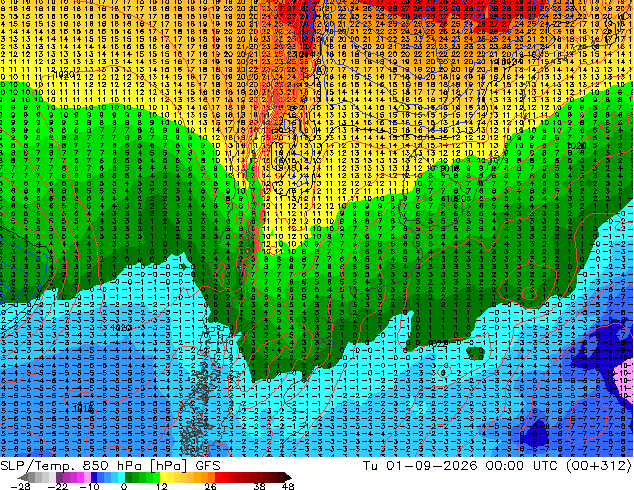Image resolution: width=634 pixels, height=490 pixels.
Task: Click the '12' value on the temperature legend
Action: [x=162, y=486]
